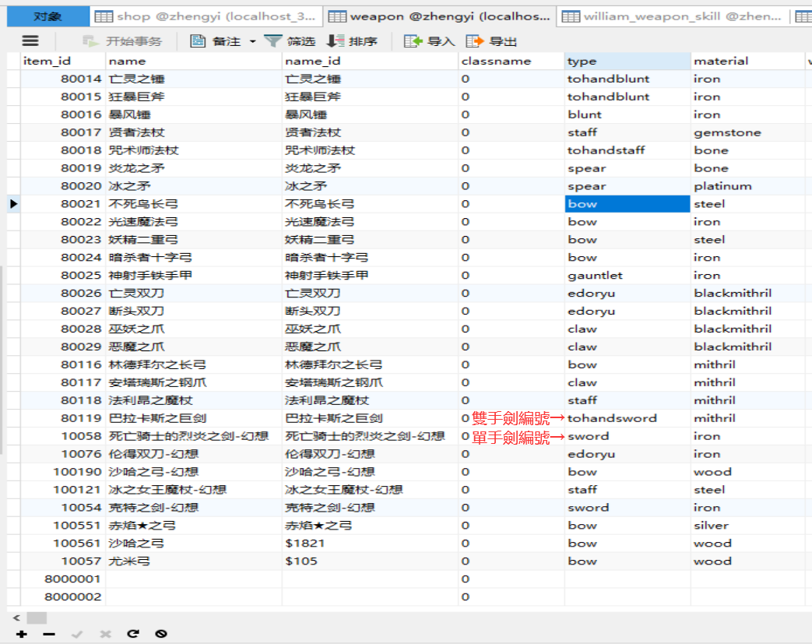Viewport: 812px width, 644px height.
Task: Click the item_id column header
Action: 63,62
